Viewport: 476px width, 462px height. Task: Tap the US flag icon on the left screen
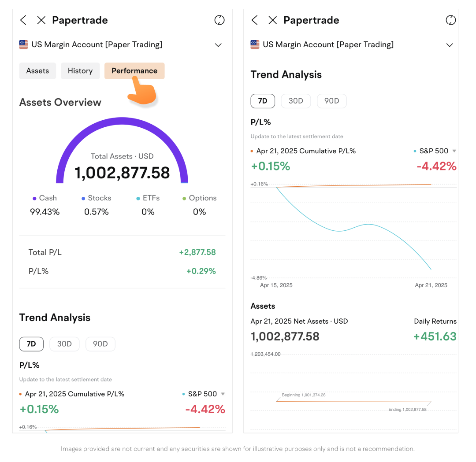click(x=23, y=44)
